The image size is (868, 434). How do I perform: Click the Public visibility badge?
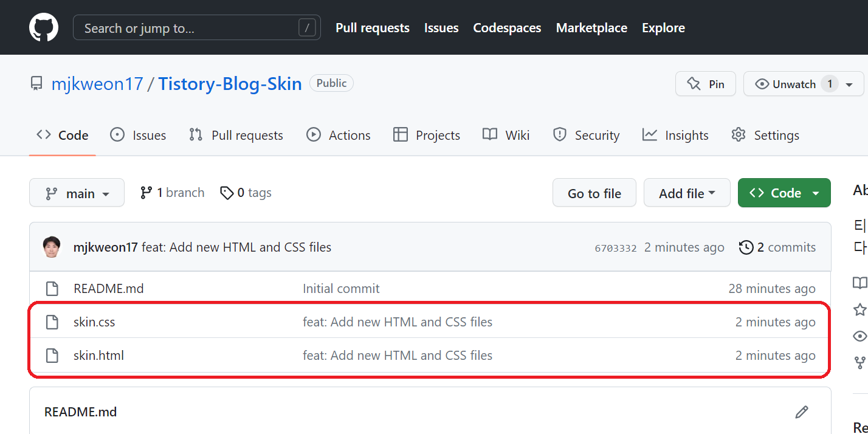pos(331,83)
